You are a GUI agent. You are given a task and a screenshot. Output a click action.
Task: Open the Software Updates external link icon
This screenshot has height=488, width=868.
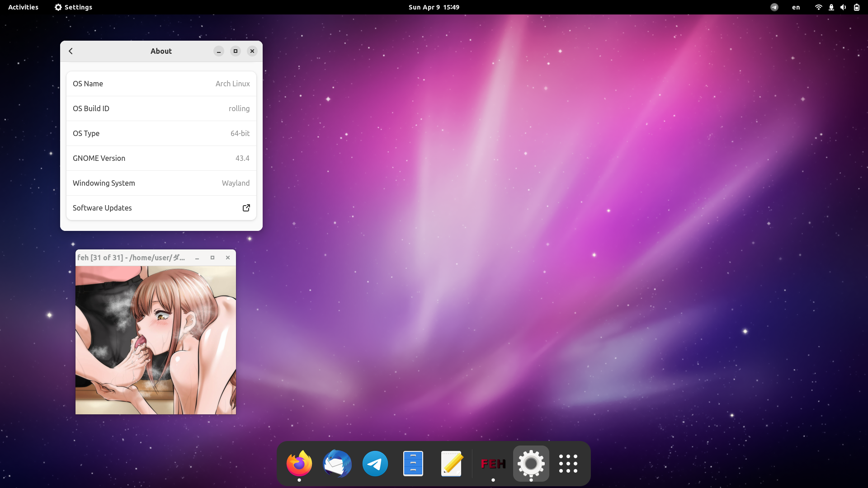246,208
